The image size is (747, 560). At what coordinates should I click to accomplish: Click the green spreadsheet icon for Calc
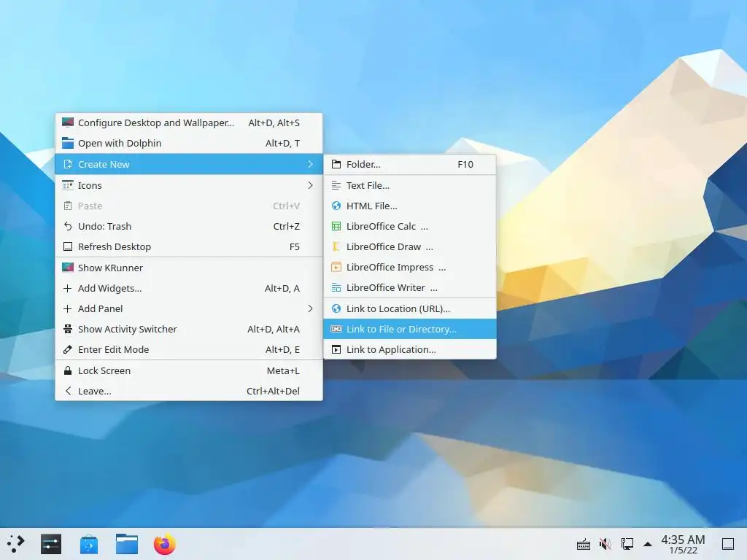click(x=336, y=226)
